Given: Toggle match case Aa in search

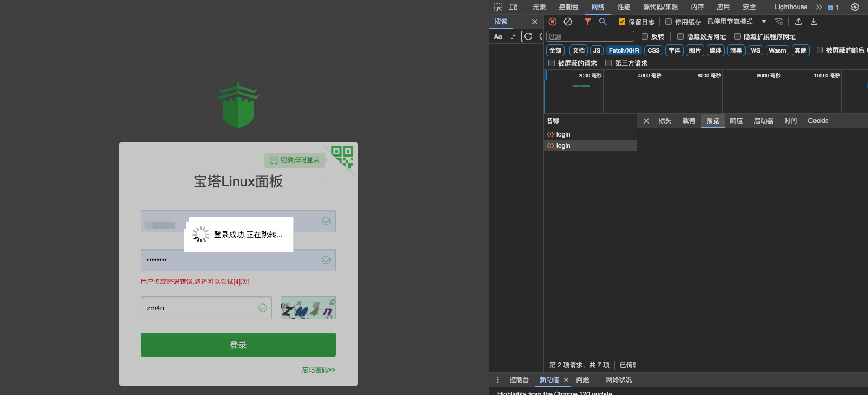Looking at the screenshot, I should (x=498, y=37).
